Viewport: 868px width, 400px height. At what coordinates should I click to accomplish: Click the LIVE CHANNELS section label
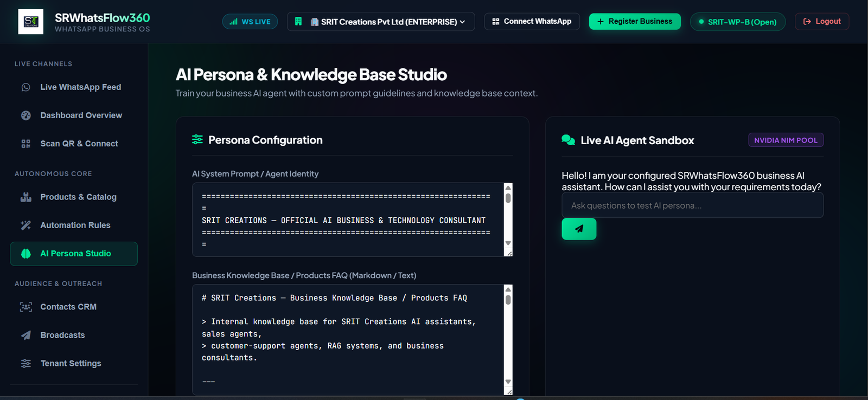pyautogui.click(x=43, y=64)
